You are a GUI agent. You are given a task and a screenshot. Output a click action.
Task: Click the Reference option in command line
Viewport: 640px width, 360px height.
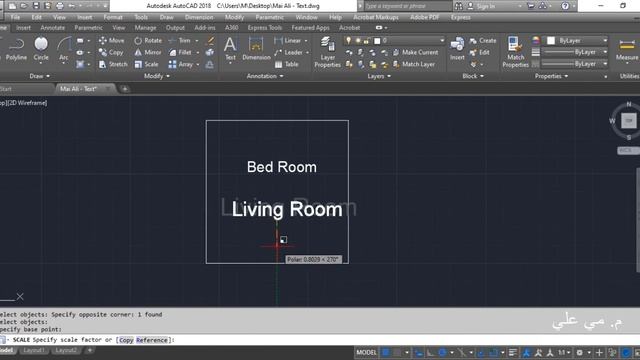click(151, 340)
